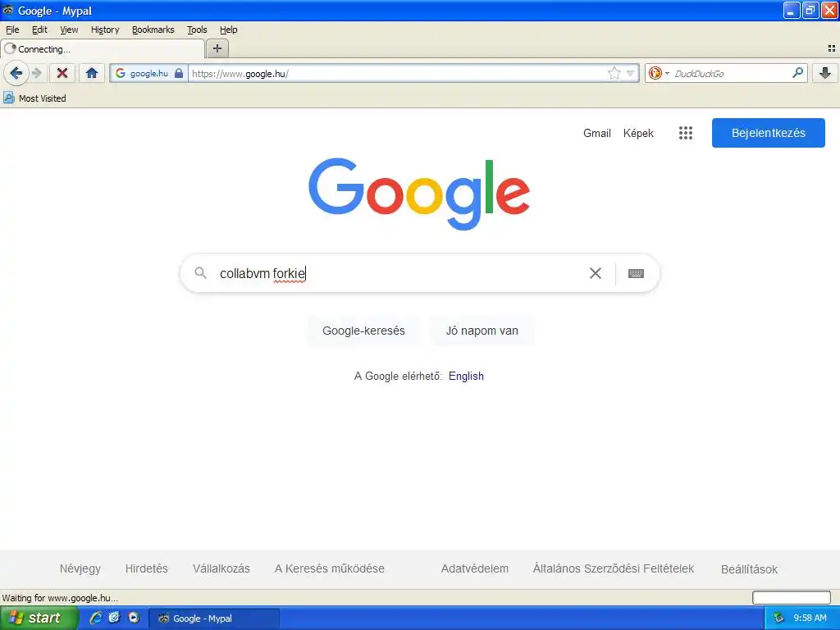This screenshot has height=630, width=840.
Task: Click the system tray network icon
Action: [778, 618]
